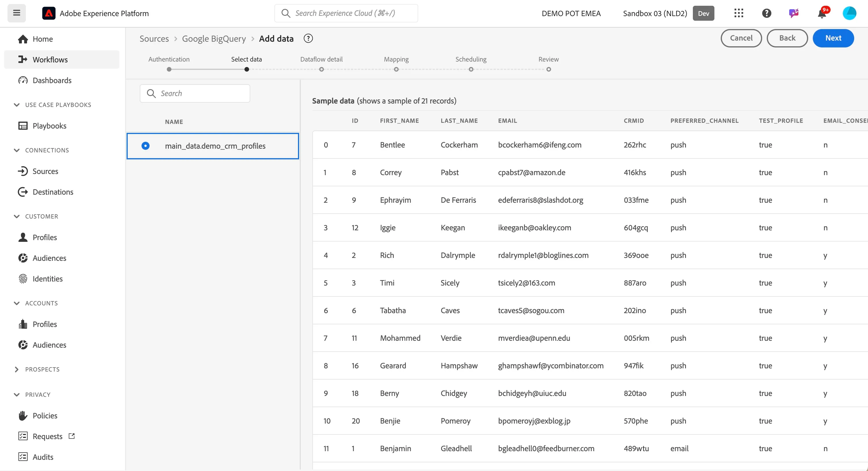Click the table Search field
Viewport: 868px width, 471px height.
195,93
